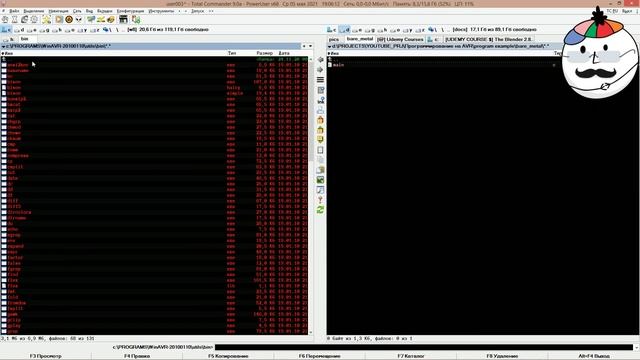
Task: Switch to the bare_metal tab in the right panel
Action: [360, 39]
